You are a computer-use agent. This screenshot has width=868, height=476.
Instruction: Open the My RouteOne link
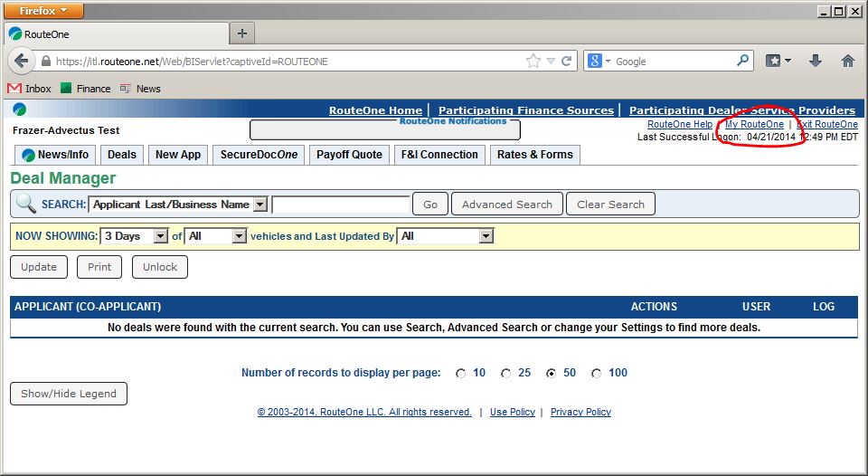click(x=754, y=124)
